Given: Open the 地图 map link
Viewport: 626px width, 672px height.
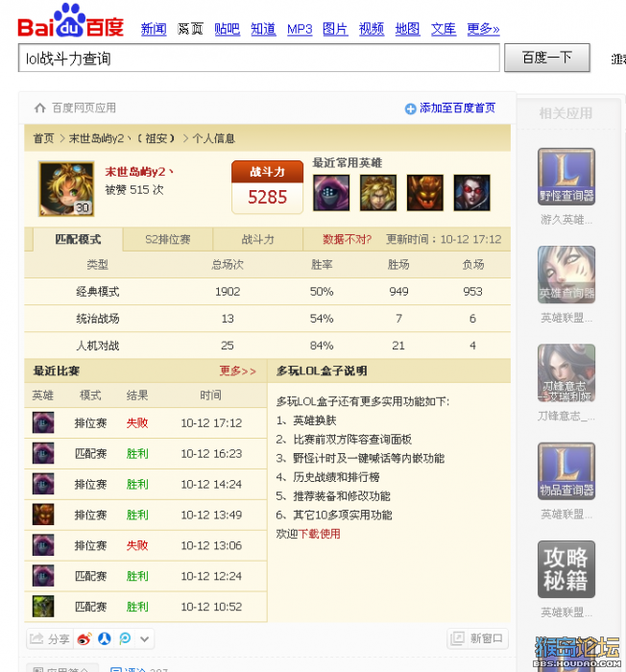Looking at the screenshot, I should coord(407,29).
